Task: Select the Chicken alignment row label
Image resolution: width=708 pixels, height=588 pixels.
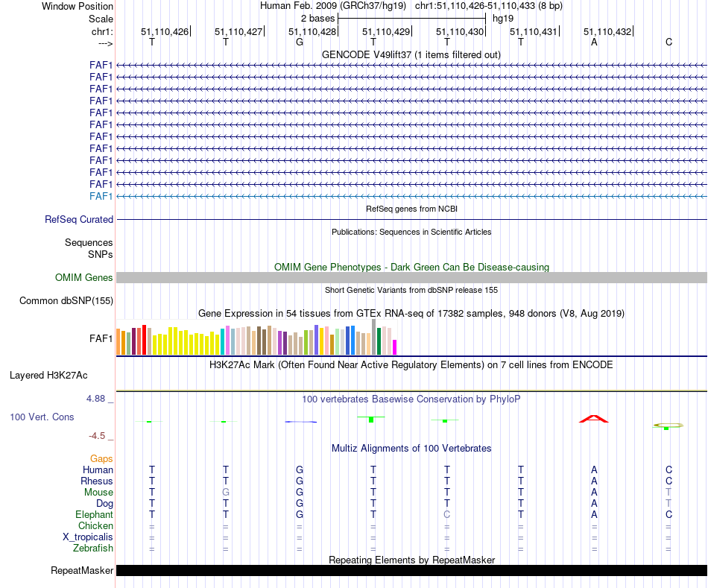Action: (x=95, y=525)
